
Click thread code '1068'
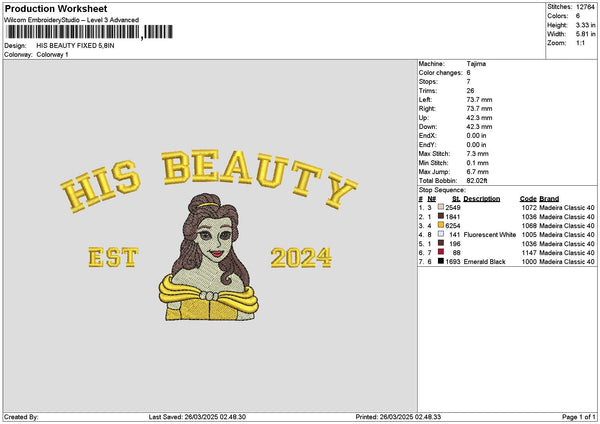(x=529, y=226)
